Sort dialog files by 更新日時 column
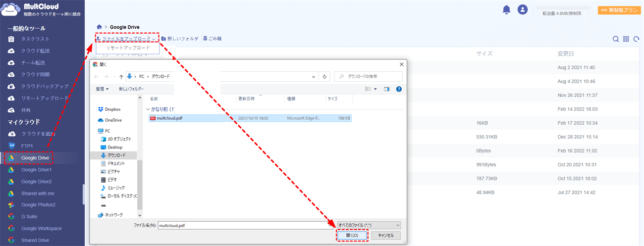The width and height of the screenshot is (644, 246). (x=246, y=99)
